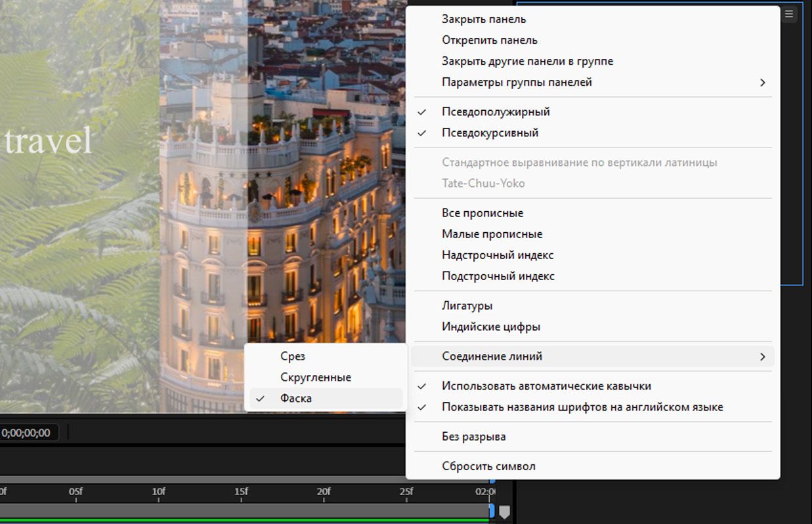The image size is (812, 524).
Task: Click the travel text in preview
Action: pos(49,140)
